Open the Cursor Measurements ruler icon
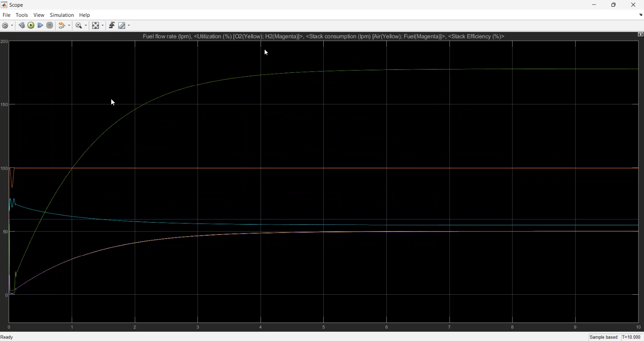 click(122, 25)
